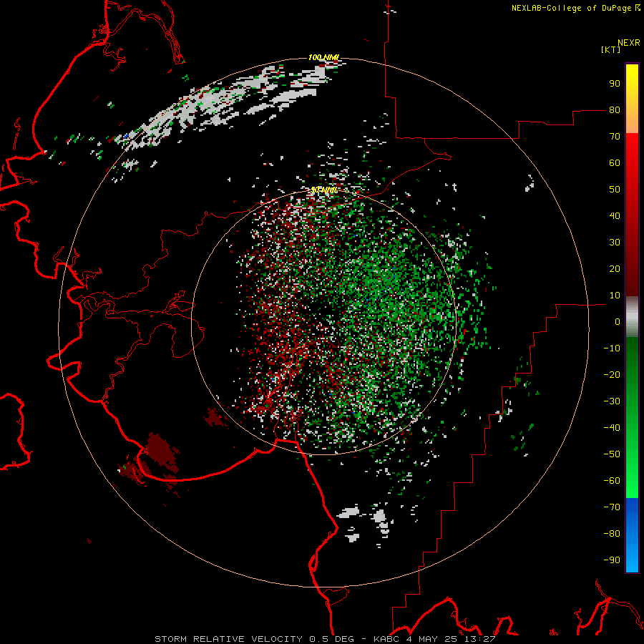Click the -20 knot scale label
644x644 pixels.
point(612,375)
